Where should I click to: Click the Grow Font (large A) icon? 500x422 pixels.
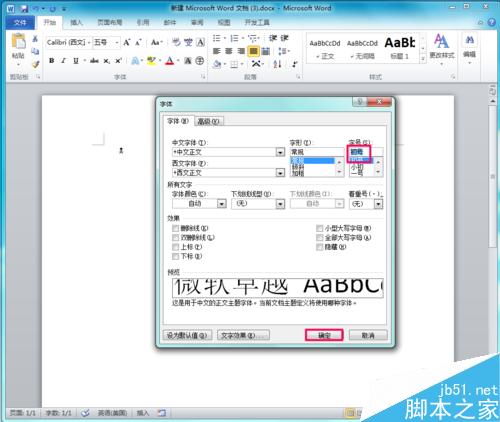[127, 42]
